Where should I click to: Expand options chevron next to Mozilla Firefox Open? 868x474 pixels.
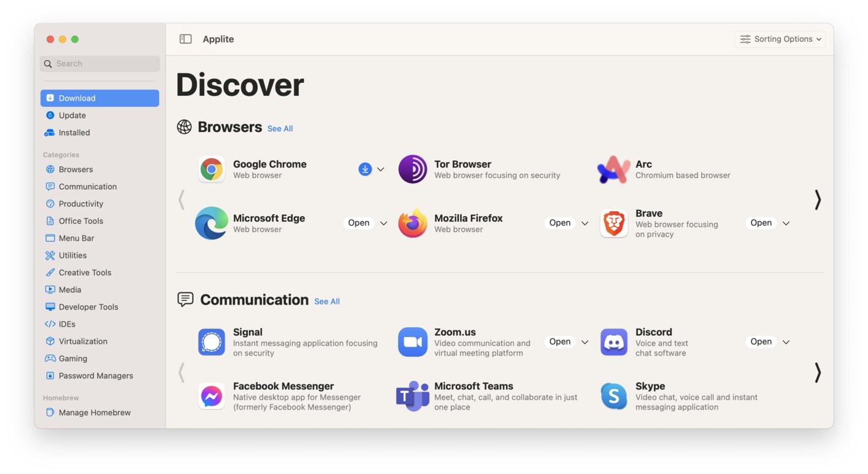coord(585,223)
